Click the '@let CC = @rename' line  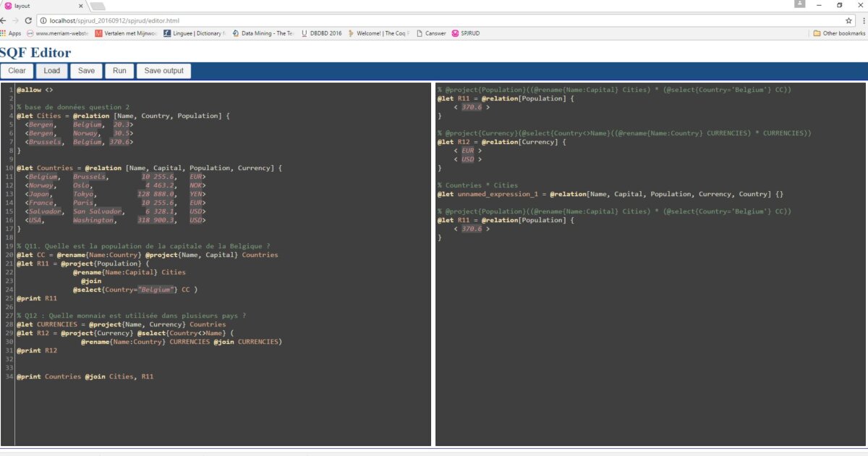coord(147,255)
